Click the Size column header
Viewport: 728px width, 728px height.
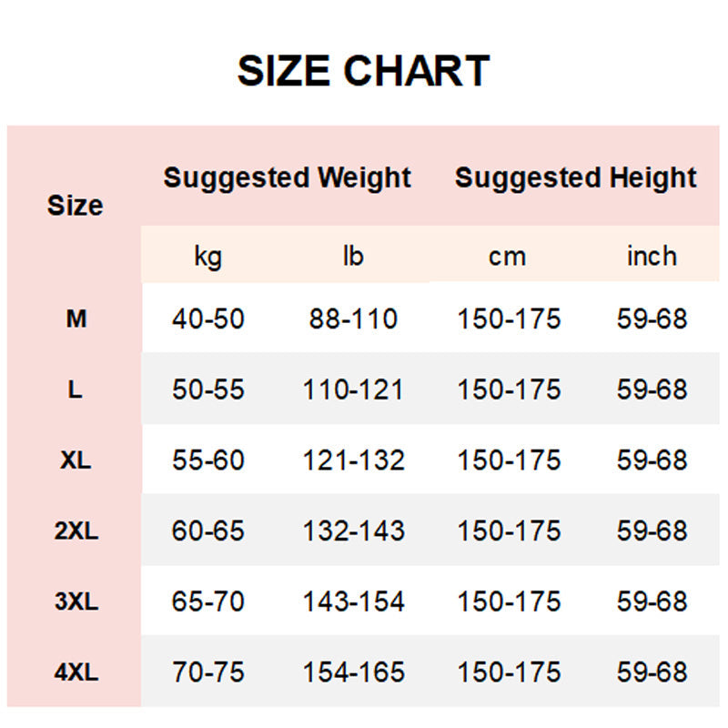click(x=75, y=206)
